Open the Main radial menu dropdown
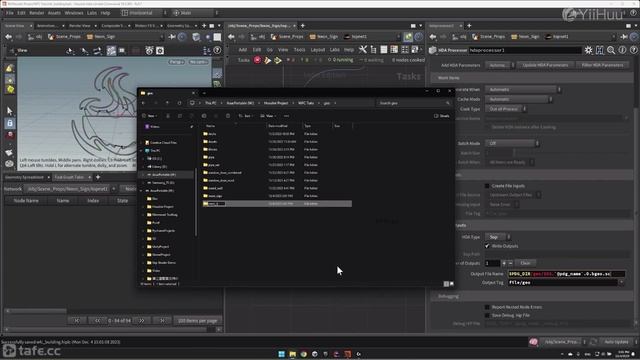The height and width of the screenshot is (360, 640). pyautogui.click(x=195, y=13)
